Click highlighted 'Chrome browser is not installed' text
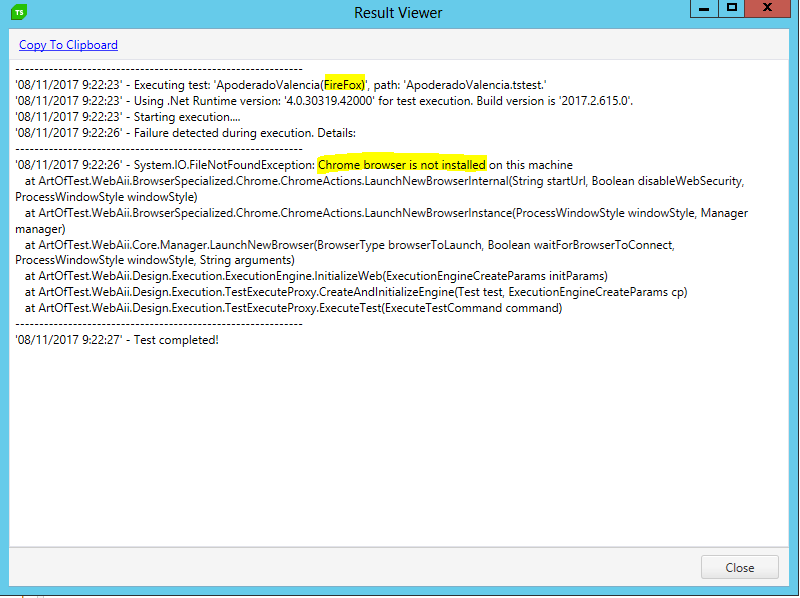This screenshot has width=800, height=598. pos(402,165)
